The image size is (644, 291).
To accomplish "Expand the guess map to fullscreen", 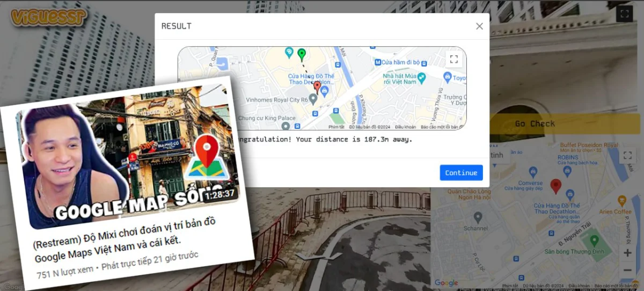I will click(x=627, y=156).
